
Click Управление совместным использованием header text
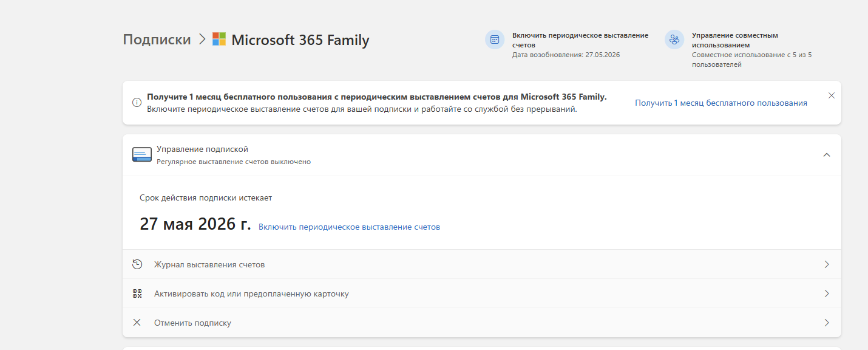(734, 40)
